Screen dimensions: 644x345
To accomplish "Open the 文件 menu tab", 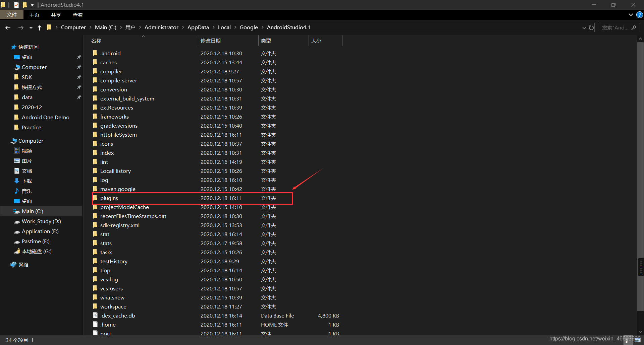I will (12, 15).
